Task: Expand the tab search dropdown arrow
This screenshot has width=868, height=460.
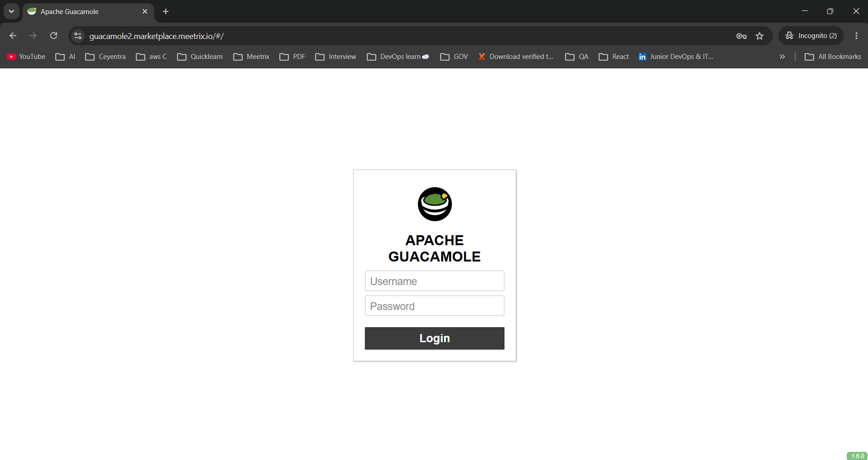Action: [x=11, y=11]
